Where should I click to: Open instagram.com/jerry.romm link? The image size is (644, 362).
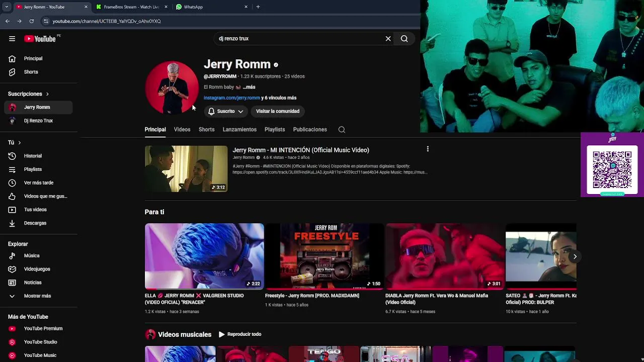pyautogui.click(x=231, y=98)
